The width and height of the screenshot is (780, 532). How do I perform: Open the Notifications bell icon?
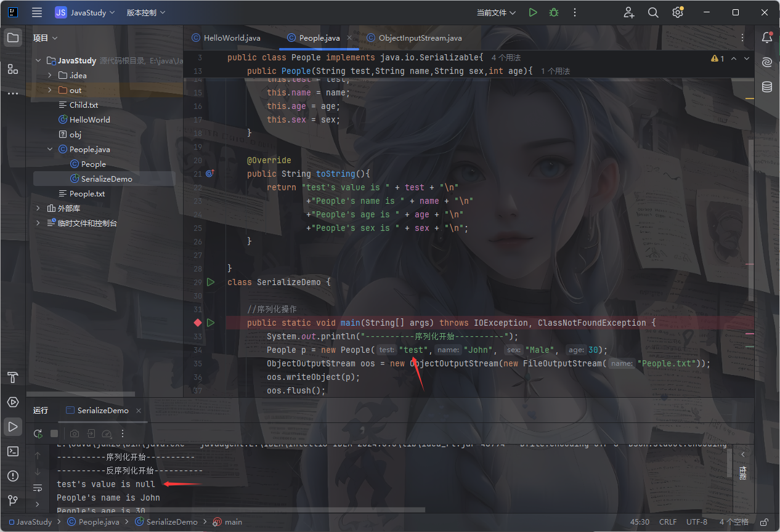coord(767,38)
